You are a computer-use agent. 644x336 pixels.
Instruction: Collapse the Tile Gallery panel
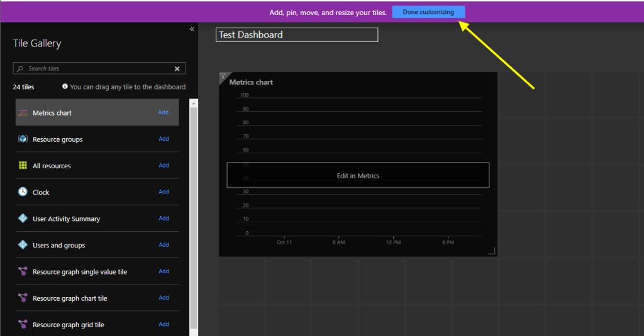(x=192, y=30)
